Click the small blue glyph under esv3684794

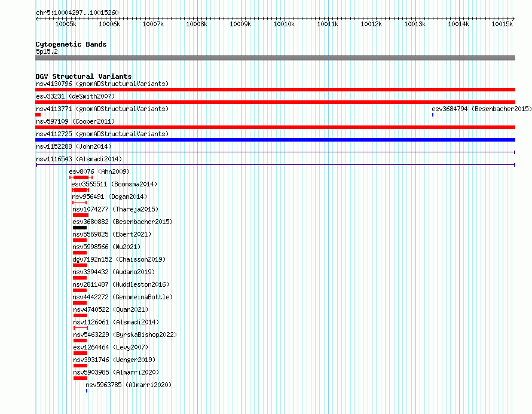point(433,115)
